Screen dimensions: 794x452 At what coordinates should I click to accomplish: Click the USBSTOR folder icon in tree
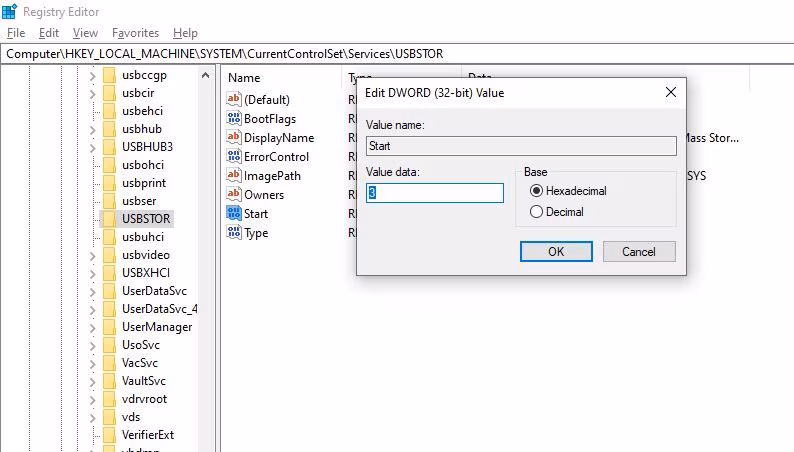[x=109, y=219]
